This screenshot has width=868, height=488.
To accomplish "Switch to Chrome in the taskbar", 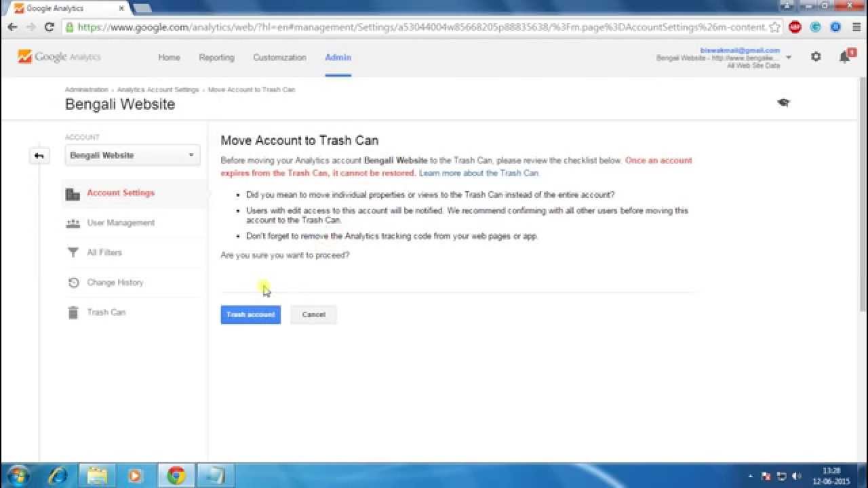I will [176, 476].
